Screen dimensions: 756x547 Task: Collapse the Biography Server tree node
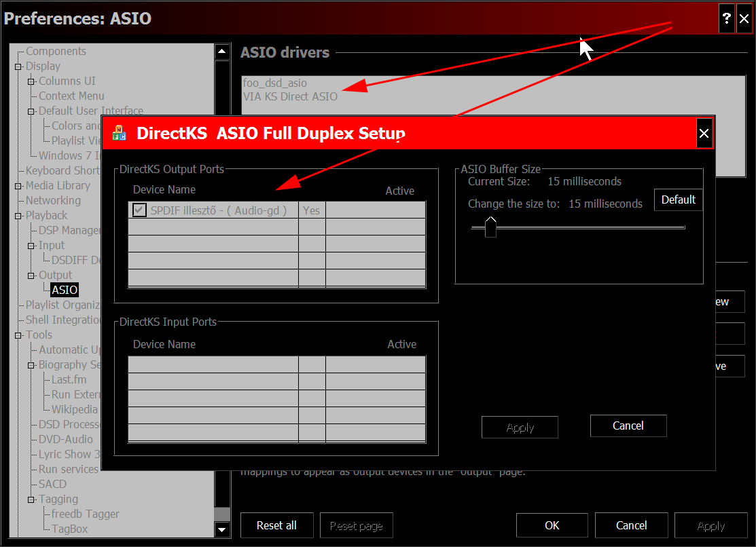pyautogui.click(x=31, y=365)
